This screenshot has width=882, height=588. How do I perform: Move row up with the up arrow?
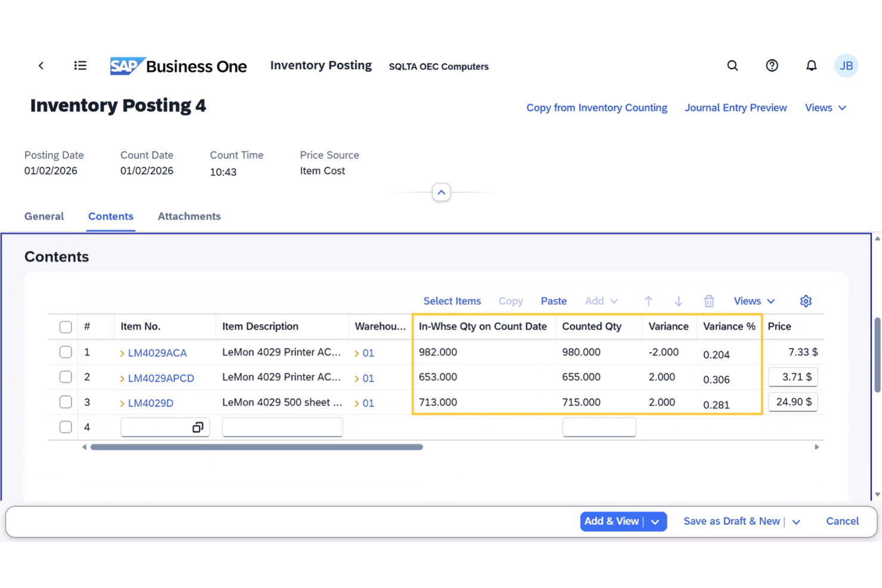[x=648, y=301]
